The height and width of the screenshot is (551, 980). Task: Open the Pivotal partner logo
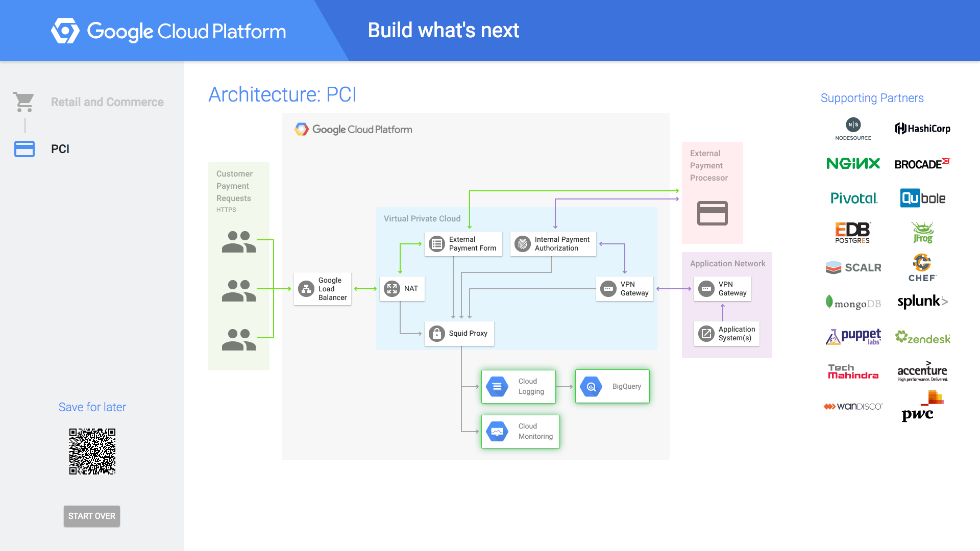coord(854,198)
